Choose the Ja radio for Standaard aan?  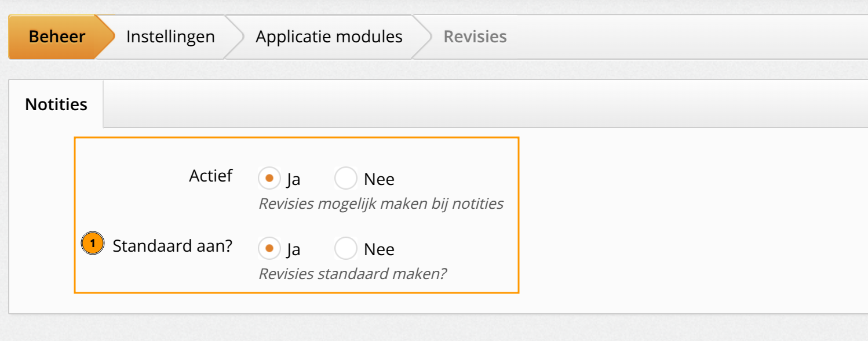pyautogui.click(x=269, y=248)
